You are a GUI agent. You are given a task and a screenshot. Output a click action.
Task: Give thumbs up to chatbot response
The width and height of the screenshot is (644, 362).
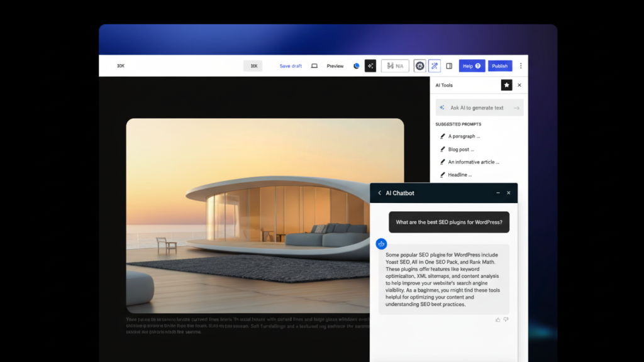point(498,319)
